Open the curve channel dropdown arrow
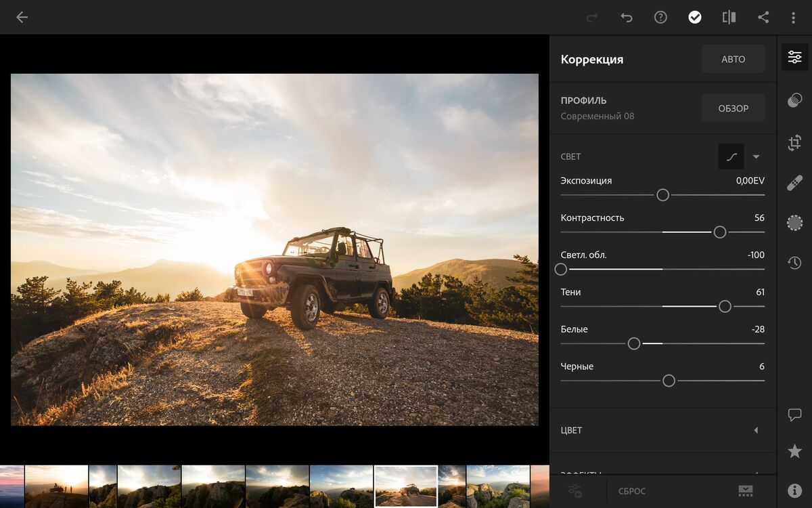812x508 pixels. (x=756, y=156)
